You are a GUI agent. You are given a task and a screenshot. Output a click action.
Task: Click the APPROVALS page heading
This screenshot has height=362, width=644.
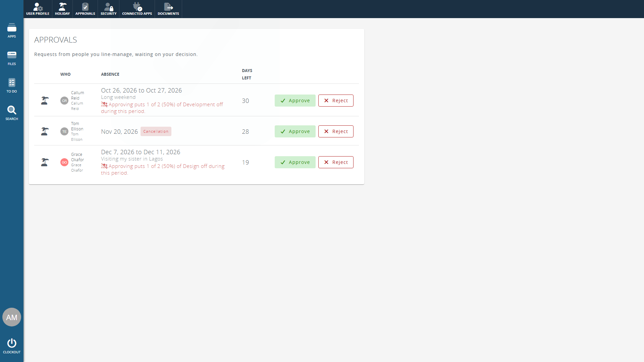click(56, 40)
